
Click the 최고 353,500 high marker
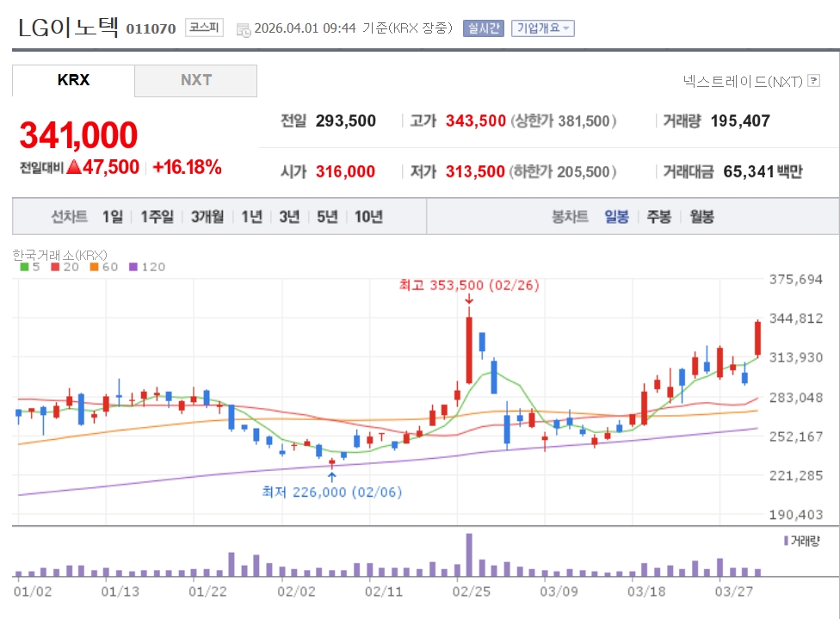468,285
